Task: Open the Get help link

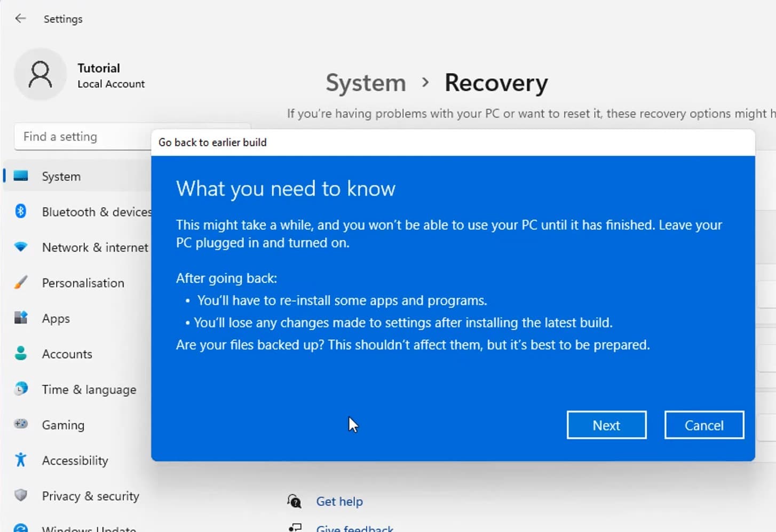Action: (x=339, y=502)
